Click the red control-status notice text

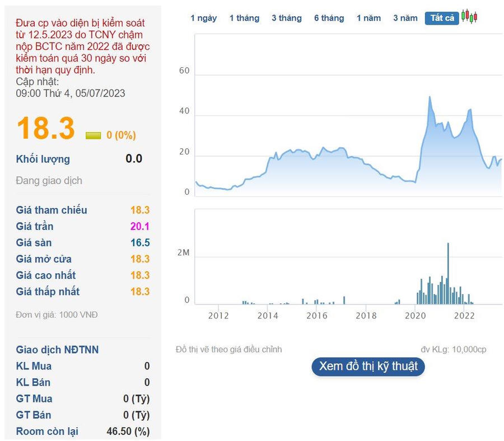click(83, 46)
